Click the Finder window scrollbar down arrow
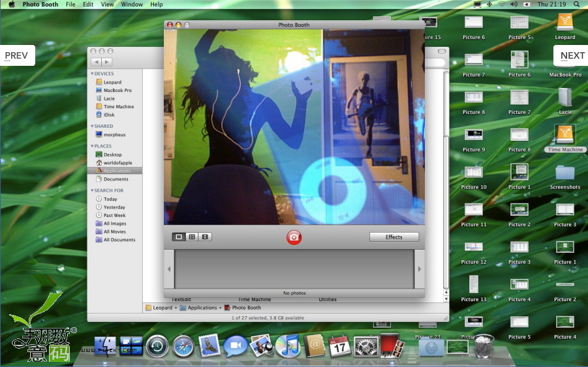The height and width of the screenshot is (367, 588). (446, 299)
